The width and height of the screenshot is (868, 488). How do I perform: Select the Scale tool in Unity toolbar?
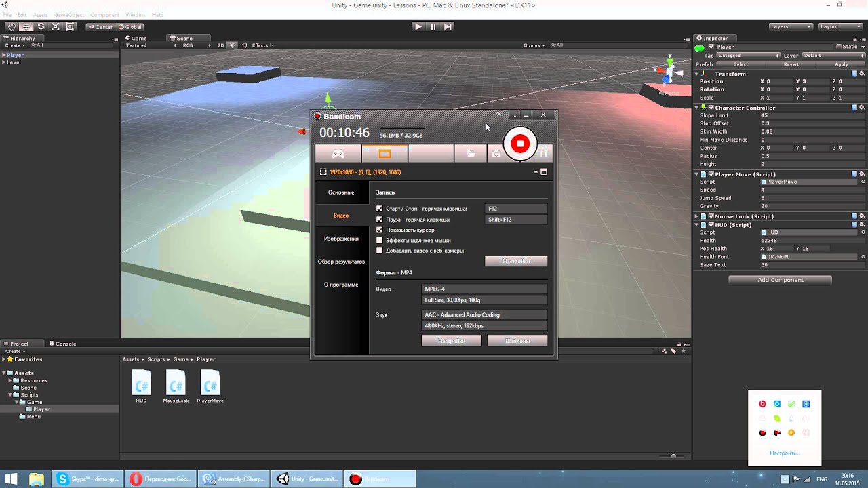56,26
